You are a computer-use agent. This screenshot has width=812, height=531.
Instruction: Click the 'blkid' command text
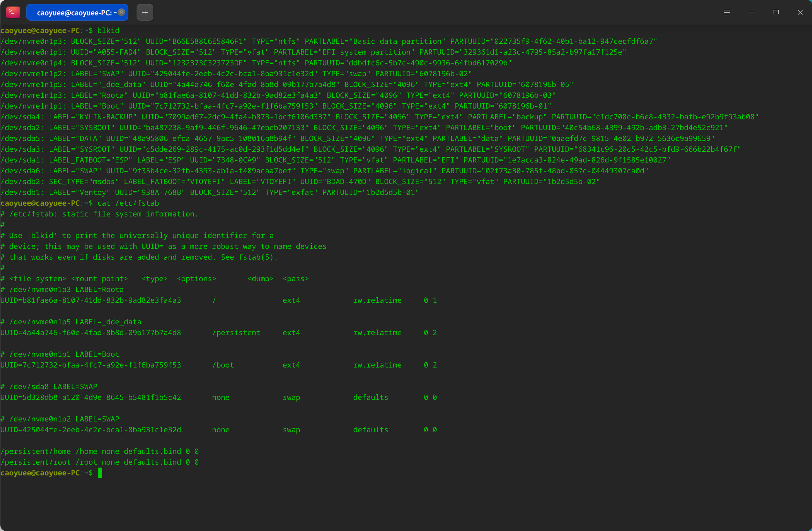[108, 31]
